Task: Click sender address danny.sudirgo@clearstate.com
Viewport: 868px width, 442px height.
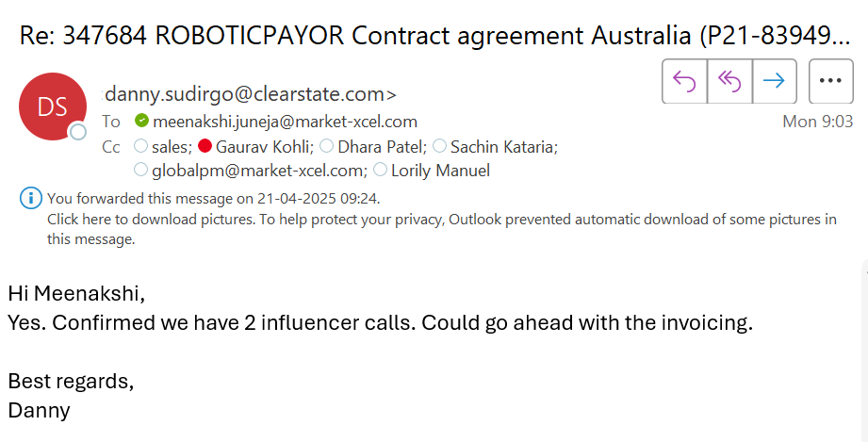Action: click(x=250, y=94)
